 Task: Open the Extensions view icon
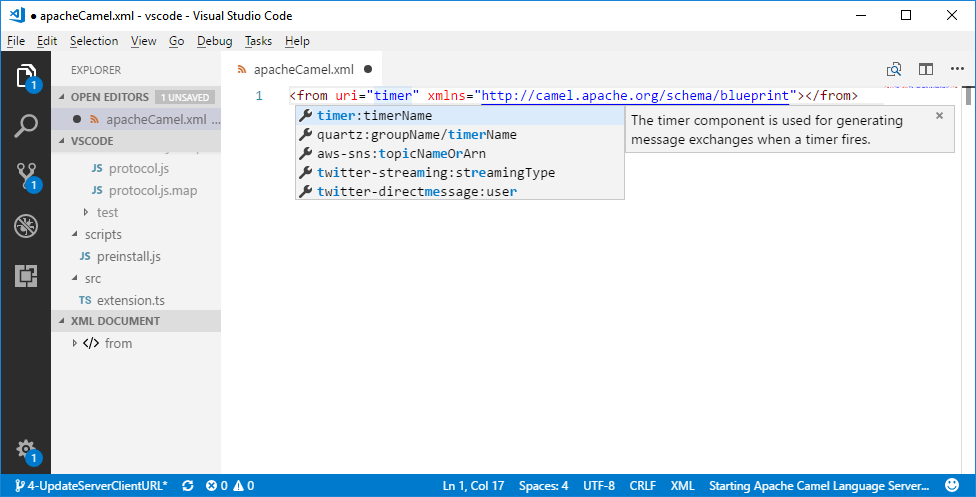[26, 276]
